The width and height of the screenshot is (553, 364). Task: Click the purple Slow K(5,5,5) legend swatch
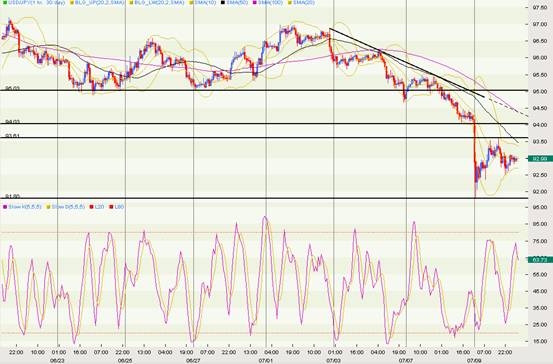coord(5,207)
